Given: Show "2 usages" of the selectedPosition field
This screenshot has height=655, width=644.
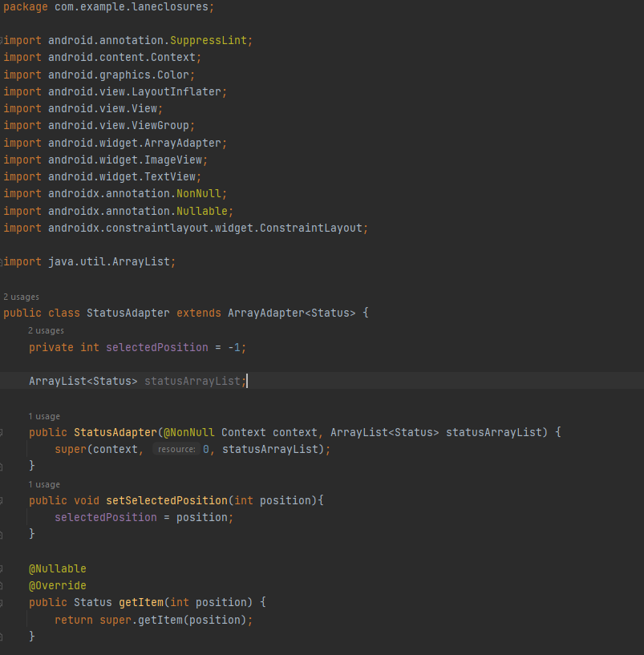Looking at the screenshot, I should 46,330.
